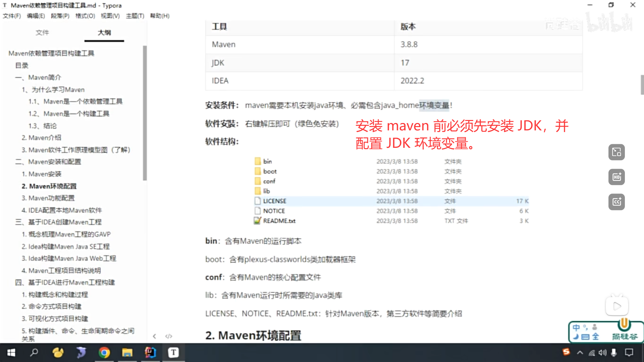Open File Explorer from the taskbar
Screen dimensions: 644x362
point(127,353)
